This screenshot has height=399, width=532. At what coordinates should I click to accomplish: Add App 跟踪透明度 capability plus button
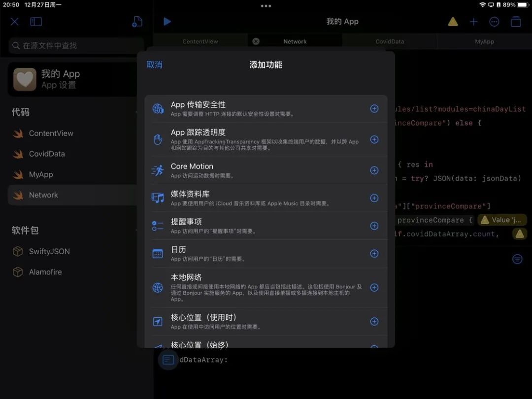coord(374,139)
